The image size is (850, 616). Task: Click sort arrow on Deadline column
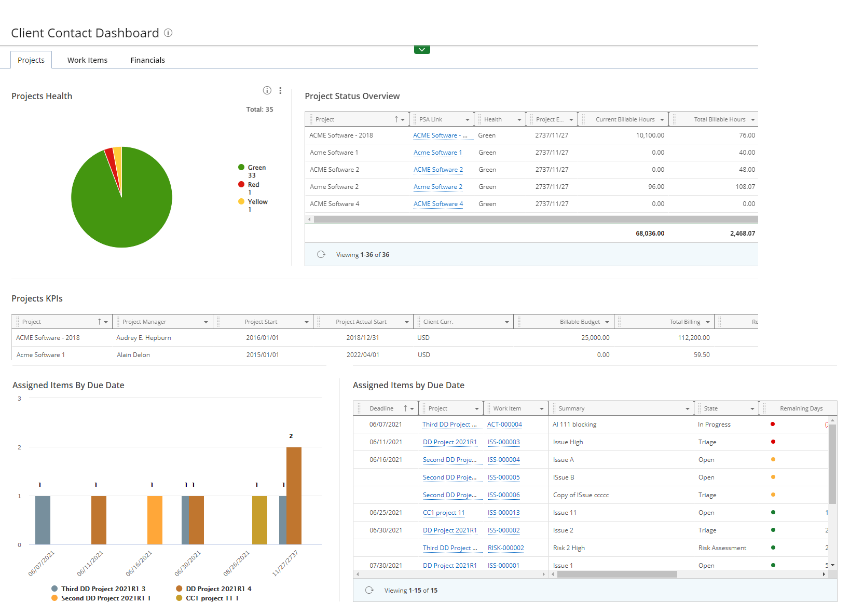click(405, 408)
